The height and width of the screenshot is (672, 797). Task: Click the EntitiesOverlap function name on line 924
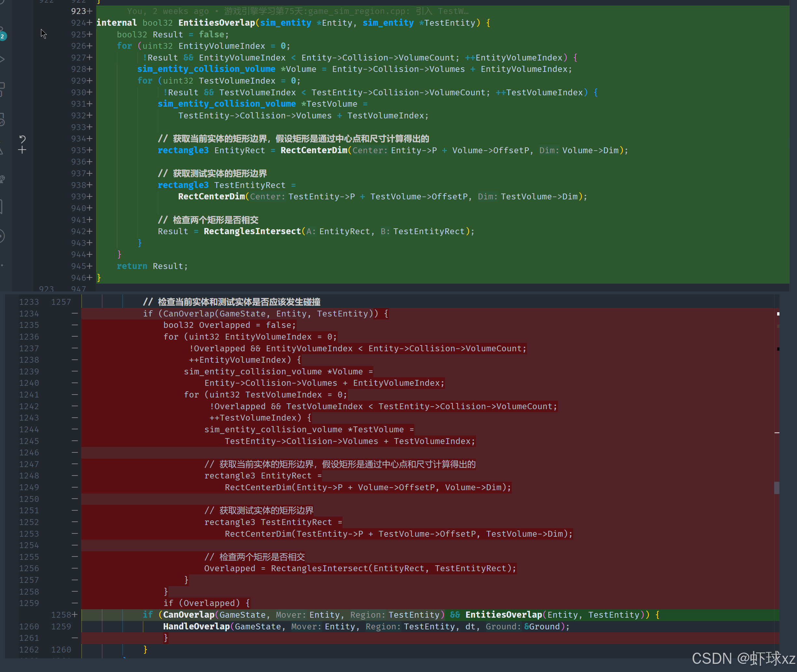[216, 23]
